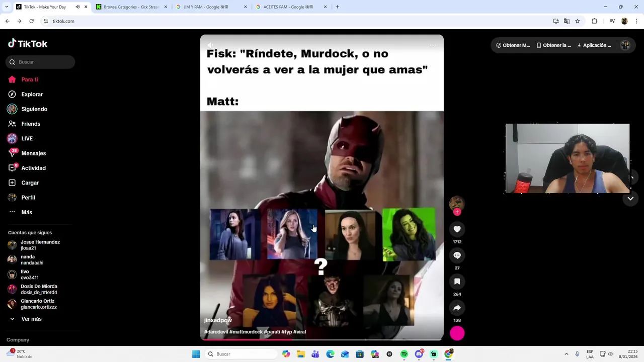Viewport: 644px width, 362px height.
Task: Click the video progress bar
Action: pyautogui.click(x=322, y=339)
